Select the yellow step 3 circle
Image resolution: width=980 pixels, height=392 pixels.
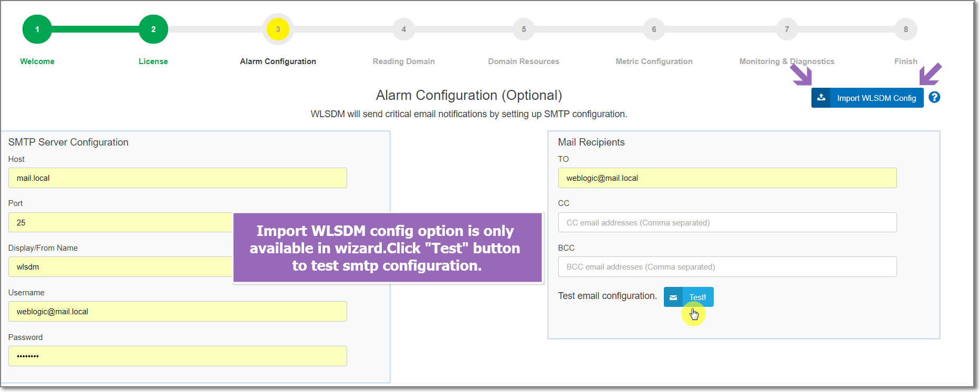click(278, 29)
